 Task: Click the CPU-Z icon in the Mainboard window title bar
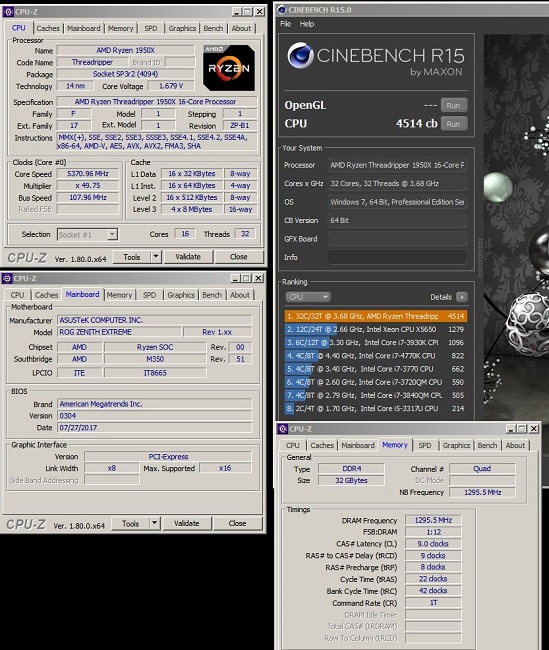coord(7,278)
